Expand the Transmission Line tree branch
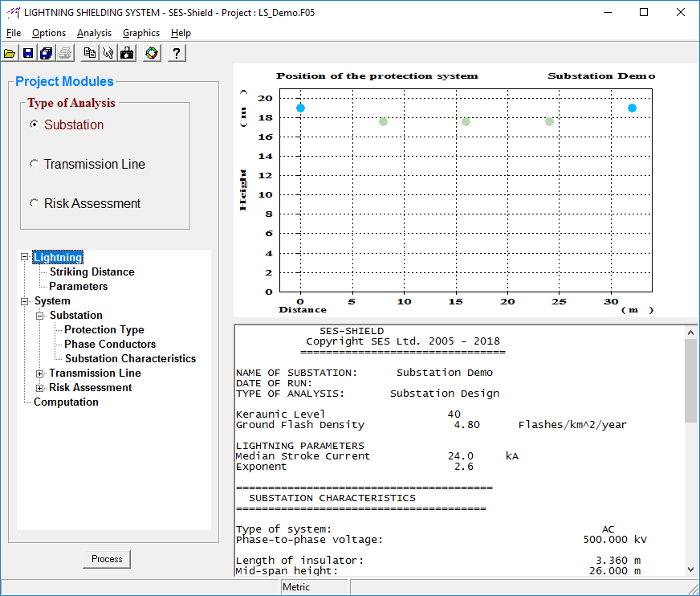Viewport: 700px width, 596px height. click(39, 374)
